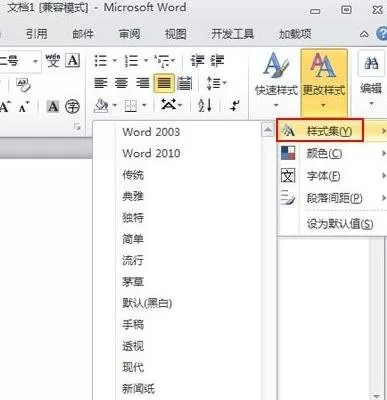Apply distributed alignment
Viewport: 387px width, 400px height.
[x=184, y=83]
